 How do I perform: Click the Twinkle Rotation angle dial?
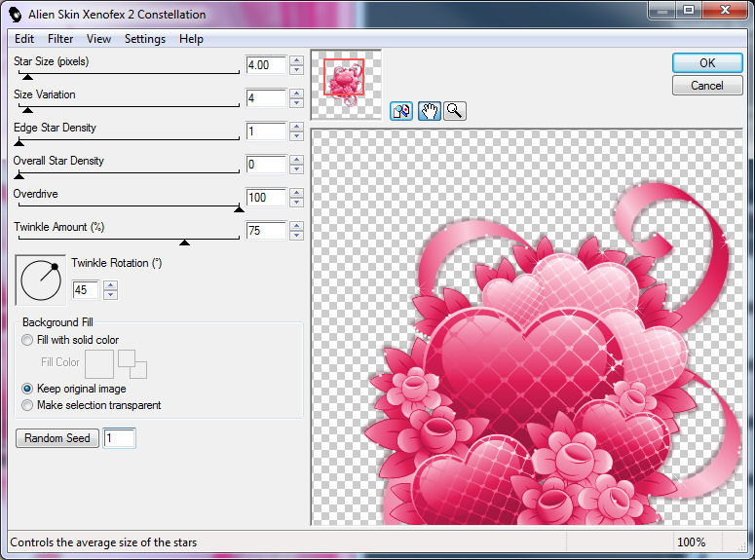pyautogui.click(x=41, y=280)
